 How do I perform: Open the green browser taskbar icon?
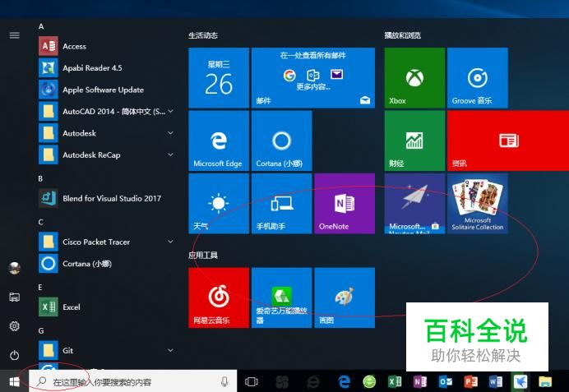coord(369,381)
